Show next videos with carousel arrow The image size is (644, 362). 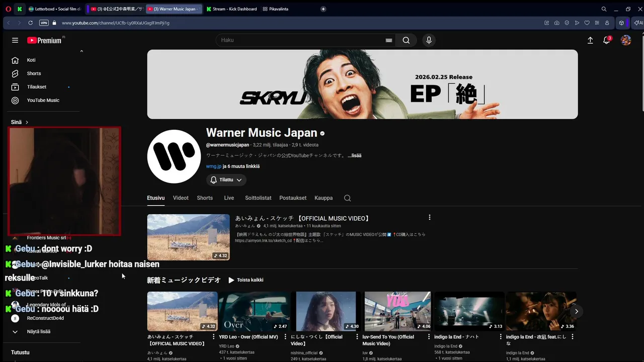click(577, 311)
